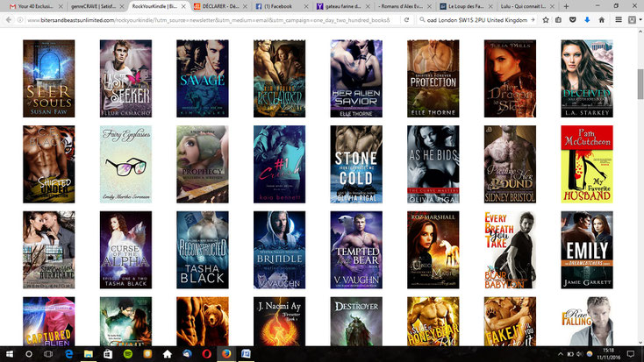The height and width of the screenshot is (362, 644).
Task: Open the Windows Start menu
Action: pyautogui.click(x=9, y=354)
